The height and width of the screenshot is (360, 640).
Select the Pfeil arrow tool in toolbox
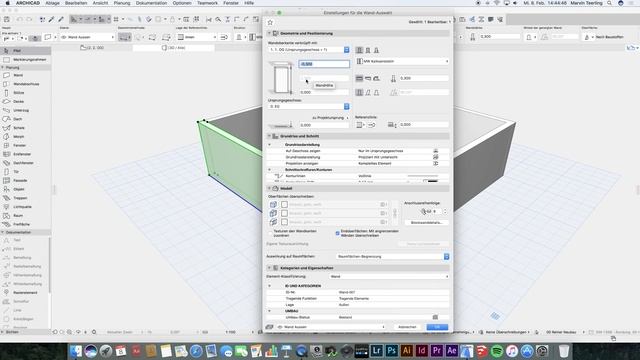tap(25, 51)
